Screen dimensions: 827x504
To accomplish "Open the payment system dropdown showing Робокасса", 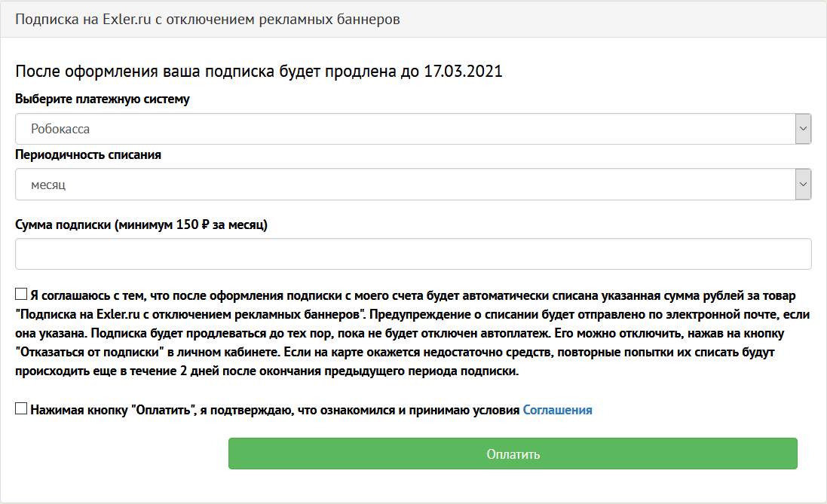I will [x=413, y=129].
